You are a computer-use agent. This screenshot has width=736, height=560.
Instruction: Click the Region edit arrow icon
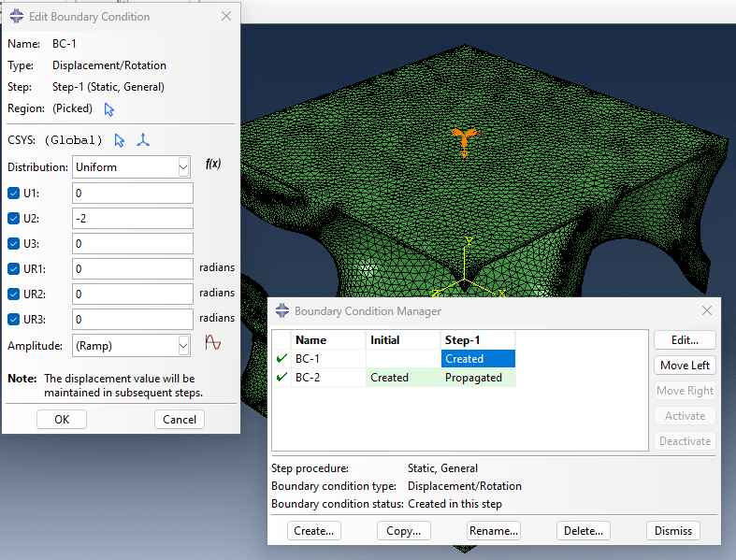(108, 109)
